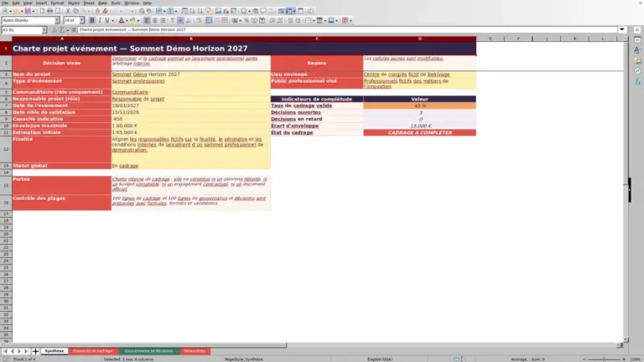Toggle Align Left
Screen dimensions: 644x362
coord(147,20)
